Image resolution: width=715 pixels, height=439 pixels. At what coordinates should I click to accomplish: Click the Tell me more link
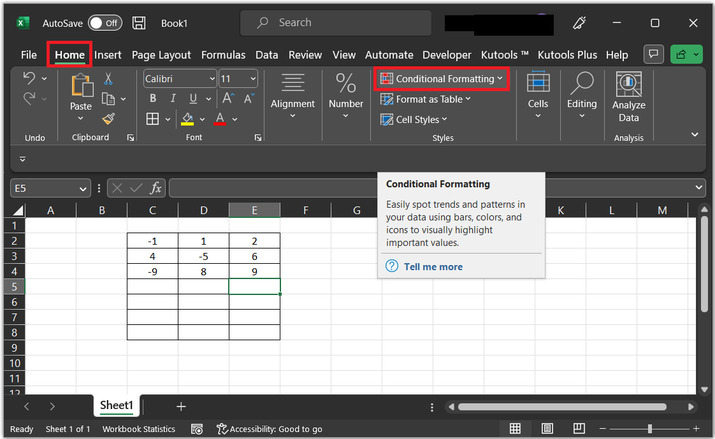pos(432,267)
